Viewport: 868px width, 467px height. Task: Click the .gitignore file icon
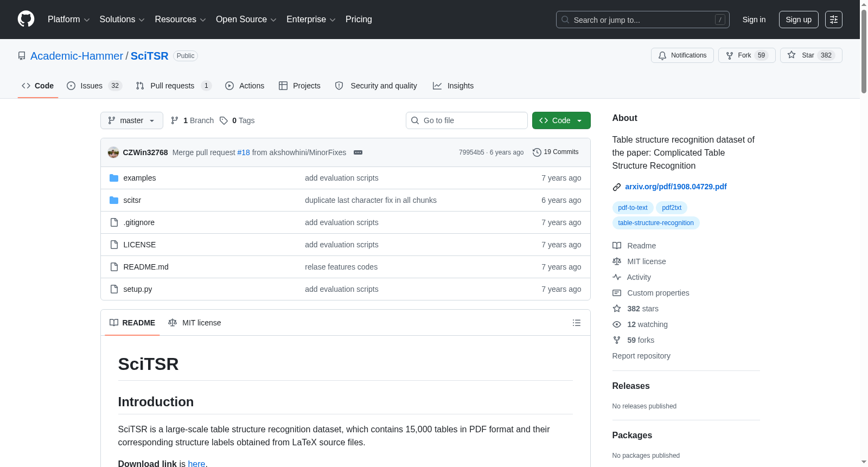114,222
